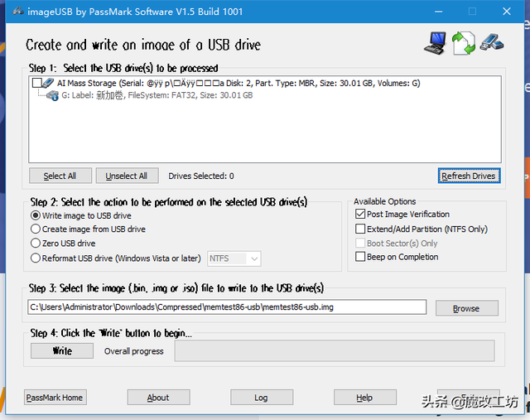This screenshot has width=530, height=420.
Task: Click the overall progress bar
Action: 335,351
